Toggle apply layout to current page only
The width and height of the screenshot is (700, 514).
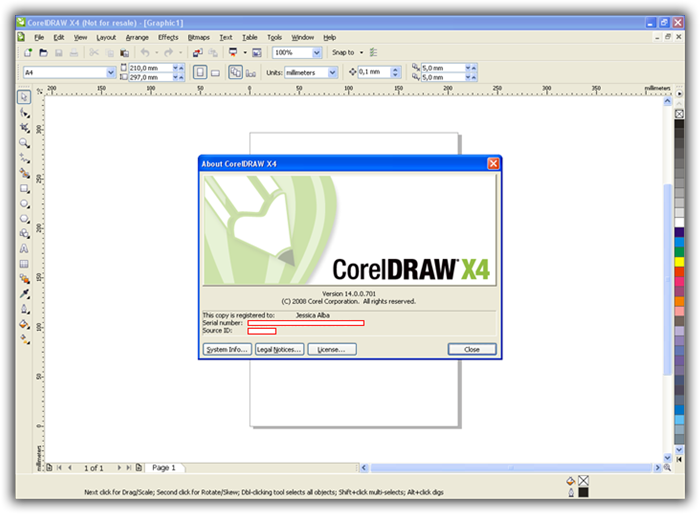(x=251, y=72)
